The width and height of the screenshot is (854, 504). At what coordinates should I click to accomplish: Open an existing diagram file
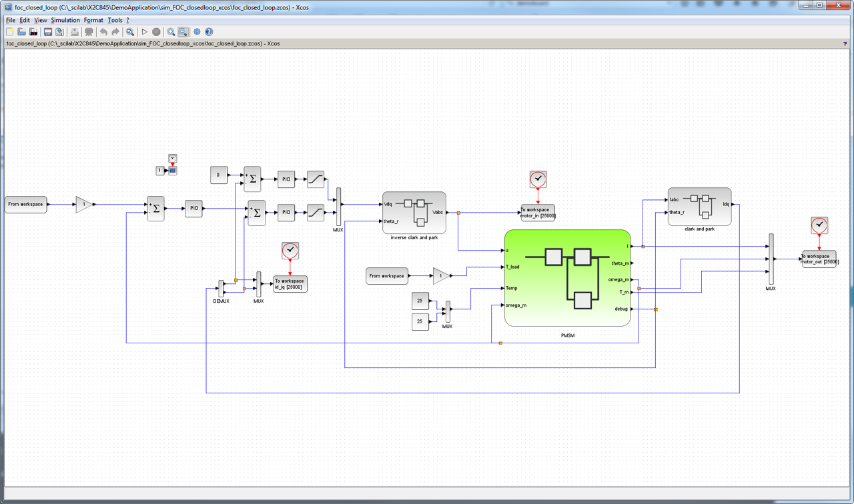21,31
